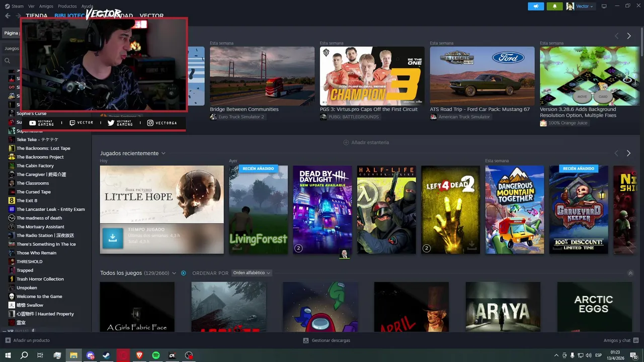Viewport: 644px width, 362px height.
Task: Click the Little Hope download install icon
Action: 113,238
